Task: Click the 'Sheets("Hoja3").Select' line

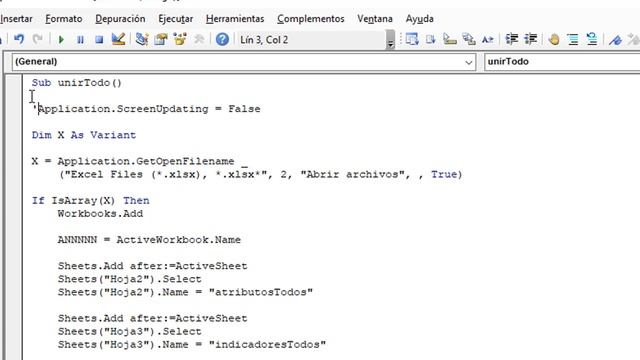Action: [129, 331]
